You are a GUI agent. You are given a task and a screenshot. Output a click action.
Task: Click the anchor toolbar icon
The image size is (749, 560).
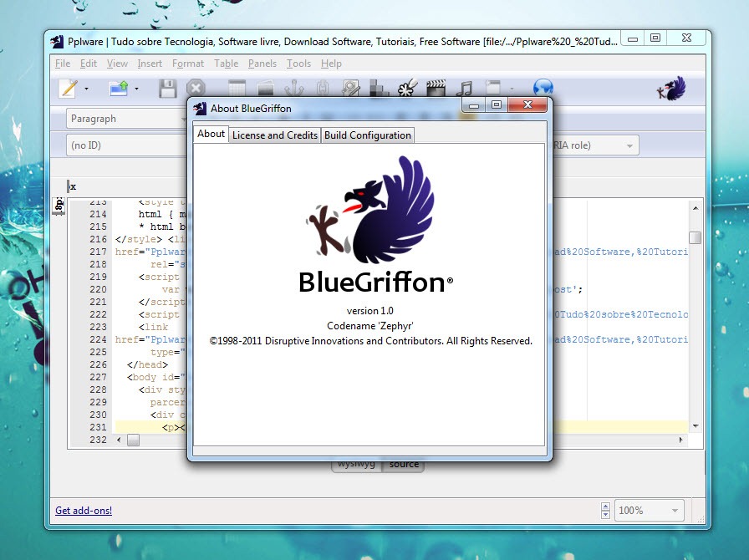[x=293, y=89]
